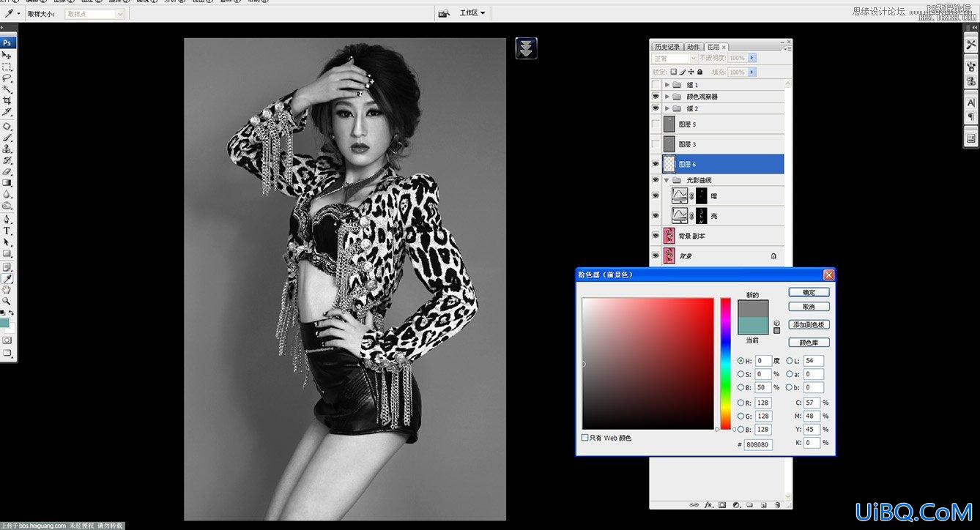Collapse the 光影曲线 layer group
The width and height of the screenshot is (980, 530).
667,180
